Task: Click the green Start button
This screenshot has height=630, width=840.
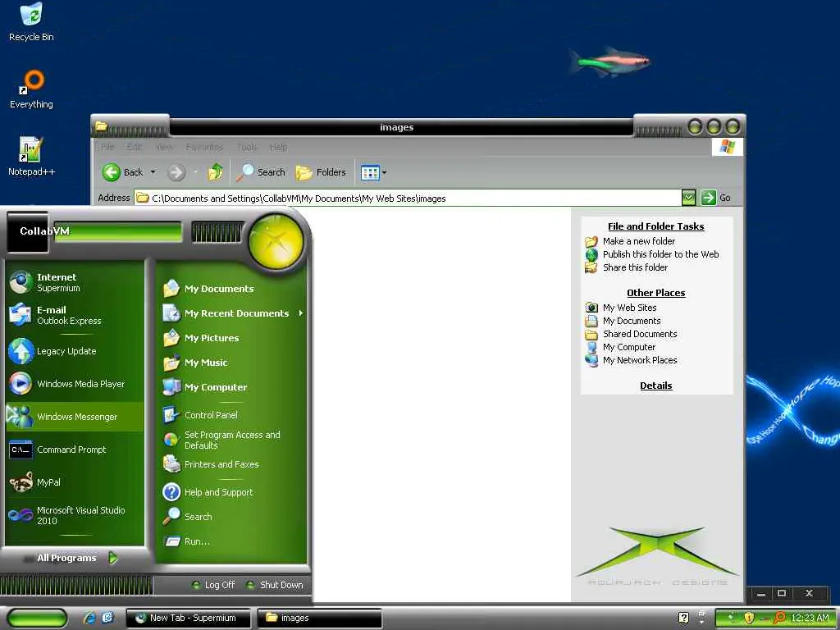Action: coord(36,618)
